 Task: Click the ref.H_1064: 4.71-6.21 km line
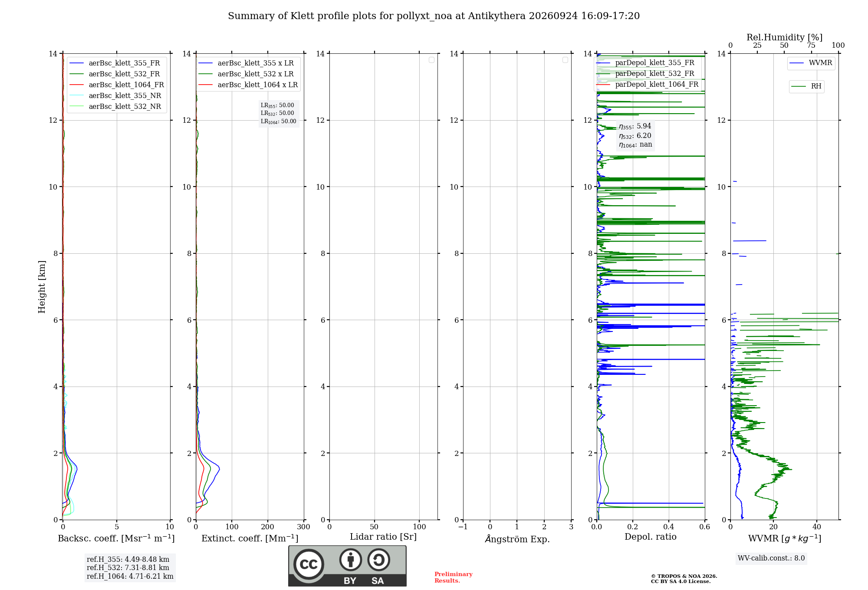click(130, 577)
